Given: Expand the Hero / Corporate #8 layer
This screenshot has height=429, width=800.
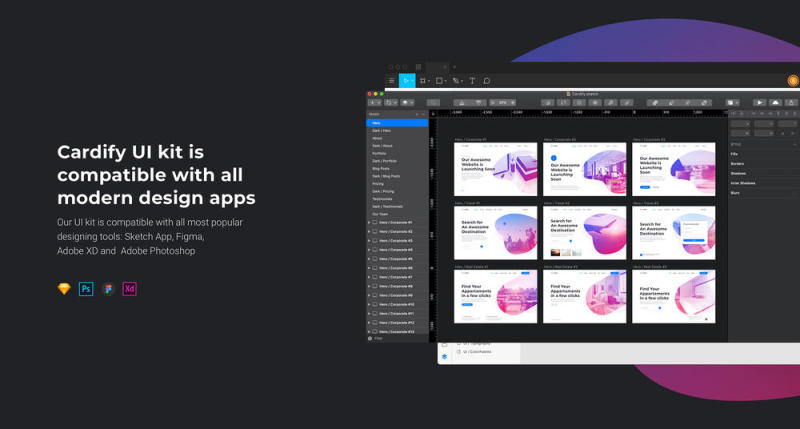Looking at the screenshot, I should click(x=369, y=286).
